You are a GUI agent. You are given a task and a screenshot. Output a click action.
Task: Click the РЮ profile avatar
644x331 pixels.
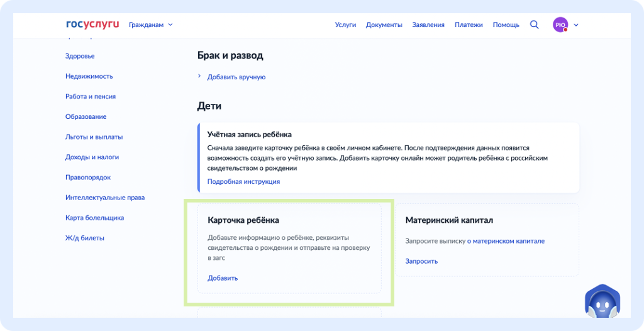click(x=560, y=25)
